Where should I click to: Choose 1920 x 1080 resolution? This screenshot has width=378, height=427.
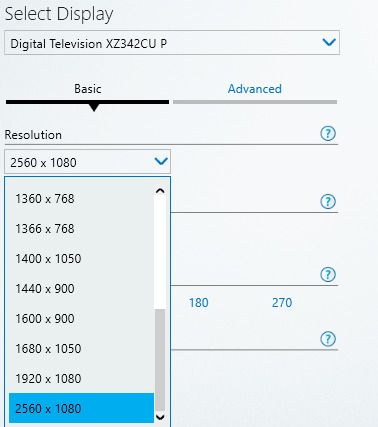pos(81,379)
